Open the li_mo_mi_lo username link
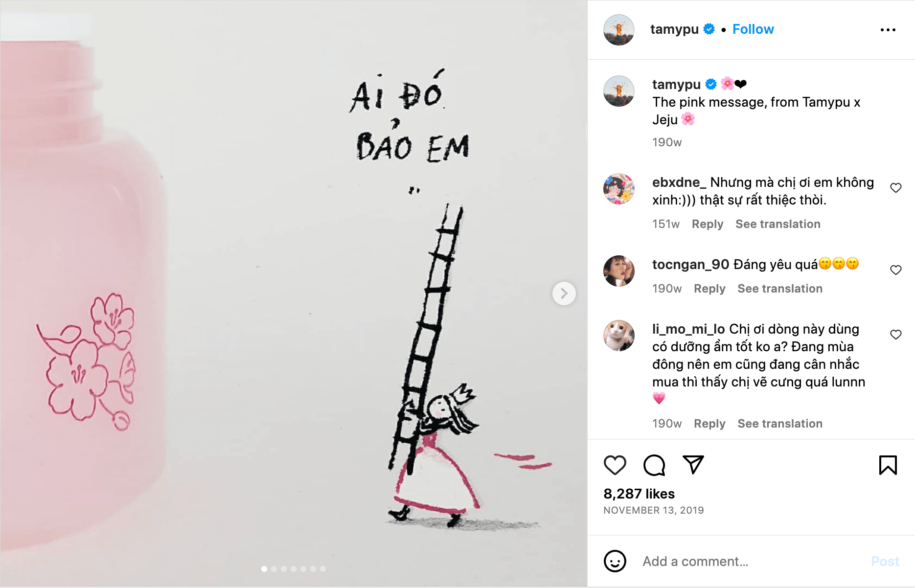 688,329
